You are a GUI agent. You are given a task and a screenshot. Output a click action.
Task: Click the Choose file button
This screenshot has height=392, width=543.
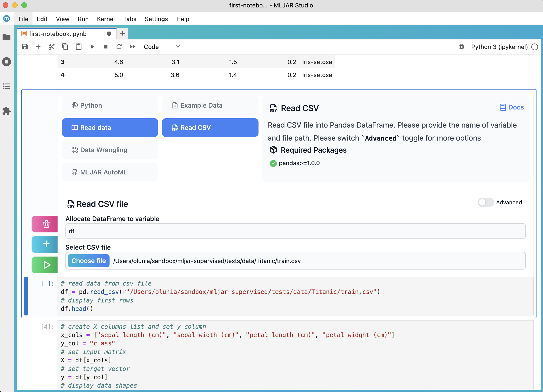tap(89, 261)
